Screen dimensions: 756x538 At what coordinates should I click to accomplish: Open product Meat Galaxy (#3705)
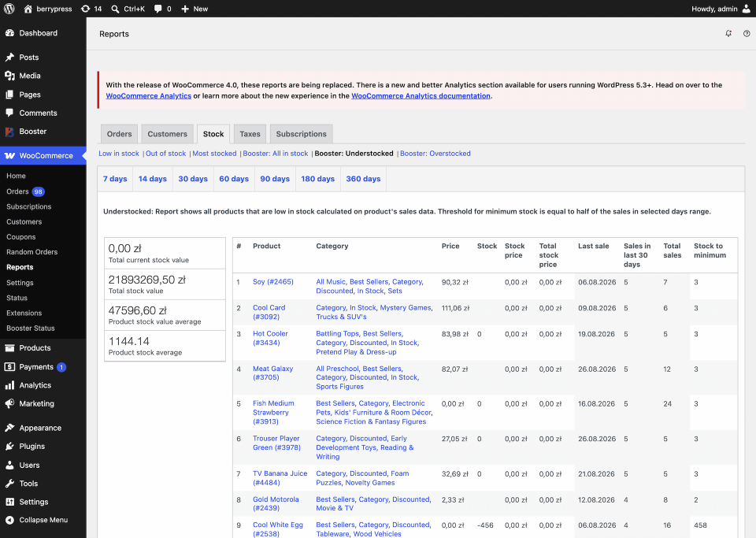tap(273, 373)
